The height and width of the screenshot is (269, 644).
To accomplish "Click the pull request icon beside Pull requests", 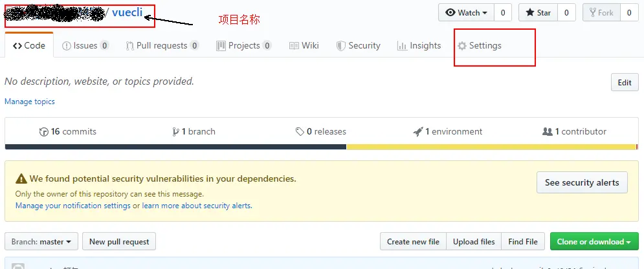I will point(130,46).
